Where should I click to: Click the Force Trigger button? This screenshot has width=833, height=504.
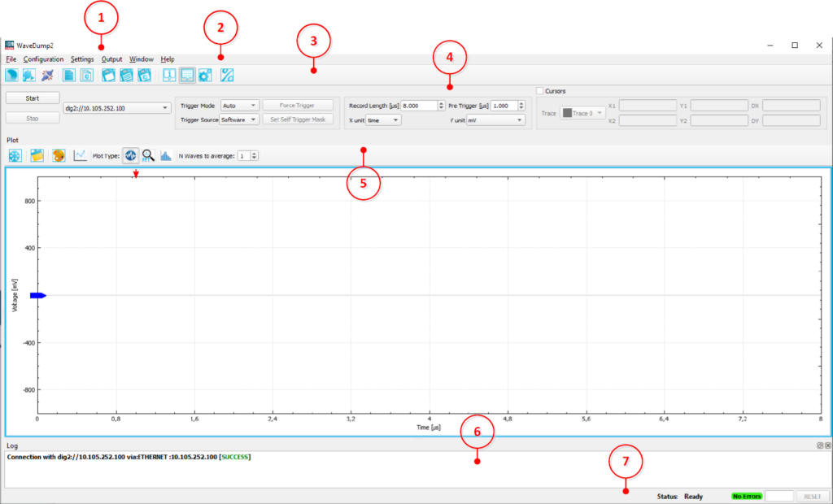point(298,105)
